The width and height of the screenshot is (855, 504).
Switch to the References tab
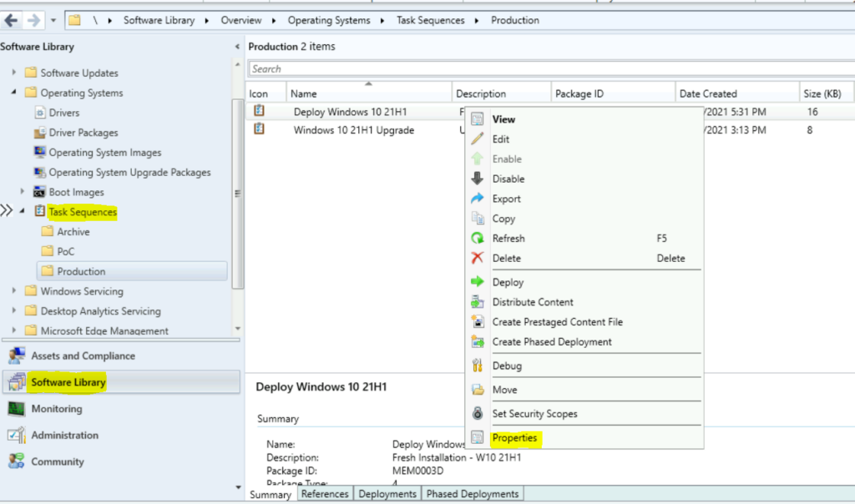pos(325,494)
